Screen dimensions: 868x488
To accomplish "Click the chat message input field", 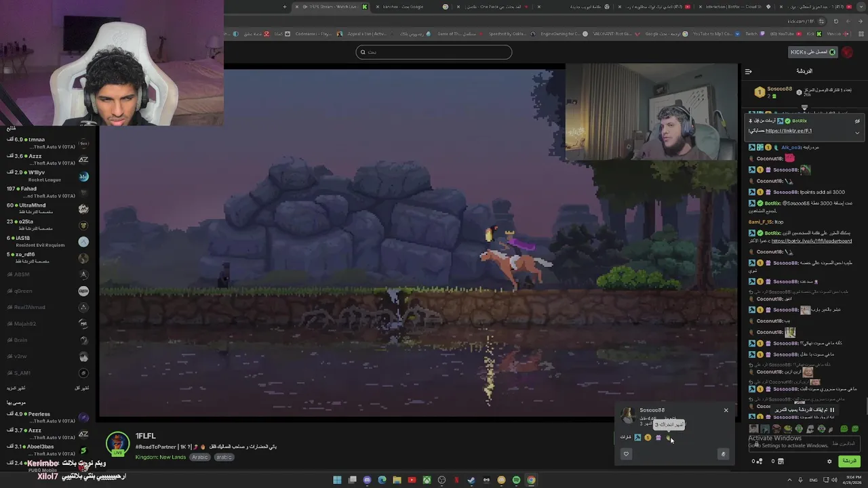I will [x=804, y=443].
